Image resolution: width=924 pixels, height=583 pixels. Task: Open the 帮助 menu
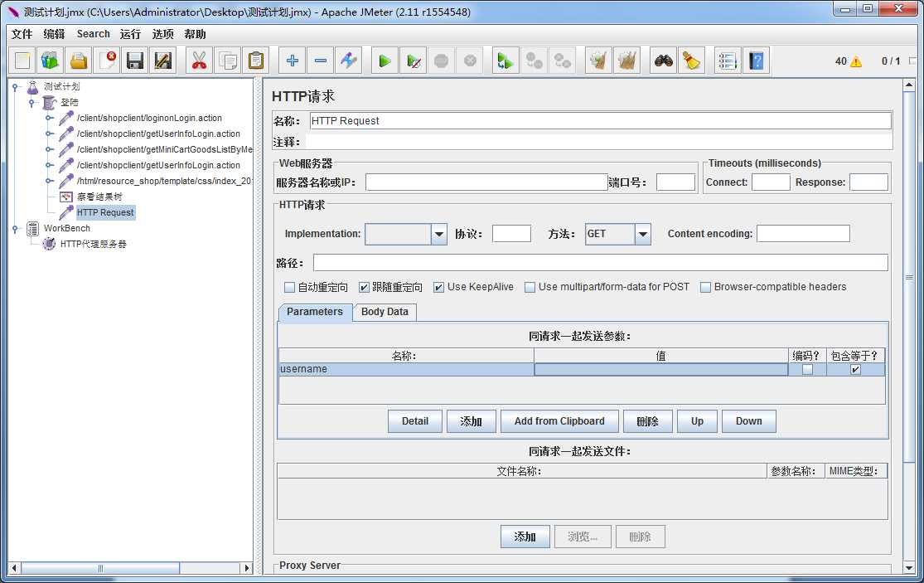click(195, 34)
